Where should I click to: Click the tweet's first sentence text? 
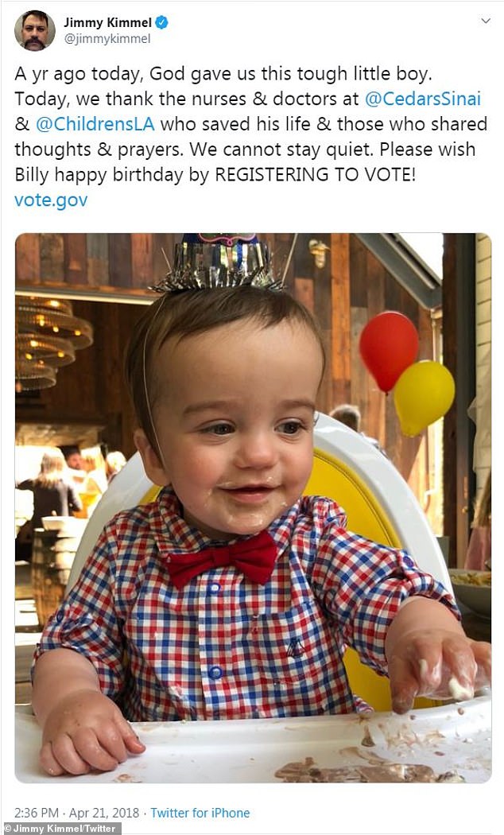223,73
